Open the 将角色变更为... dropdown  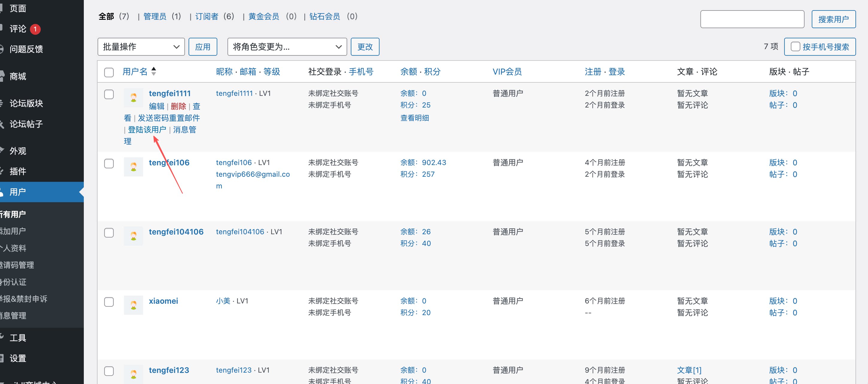(x=287, y=47)
